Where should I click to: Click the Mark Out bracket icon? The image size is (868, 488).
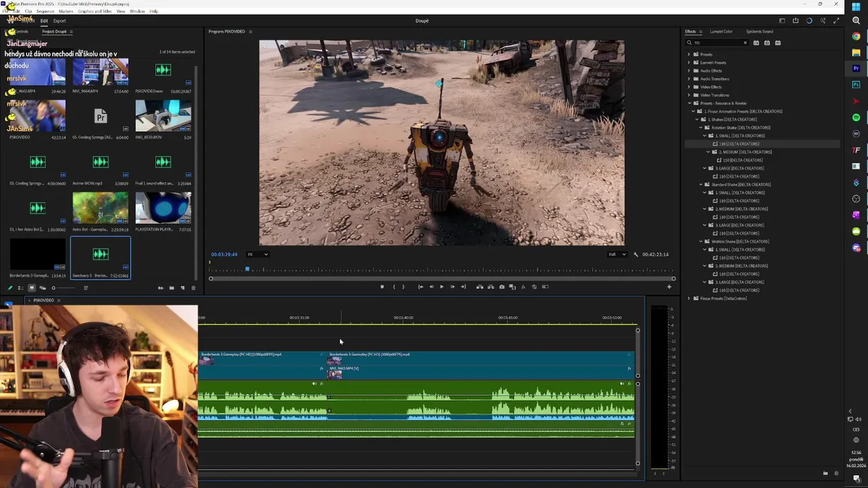(403, 287)
